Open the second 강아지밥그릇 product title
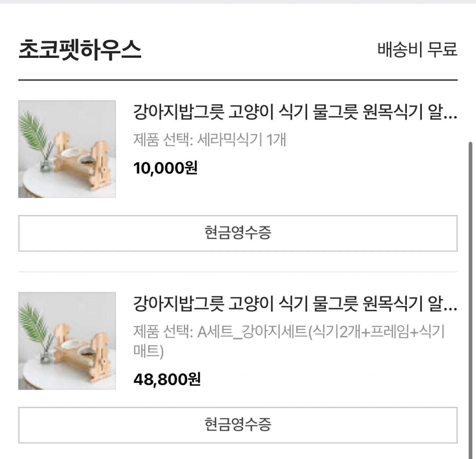Screen dimensions: 476x459 tap(288, 304)
